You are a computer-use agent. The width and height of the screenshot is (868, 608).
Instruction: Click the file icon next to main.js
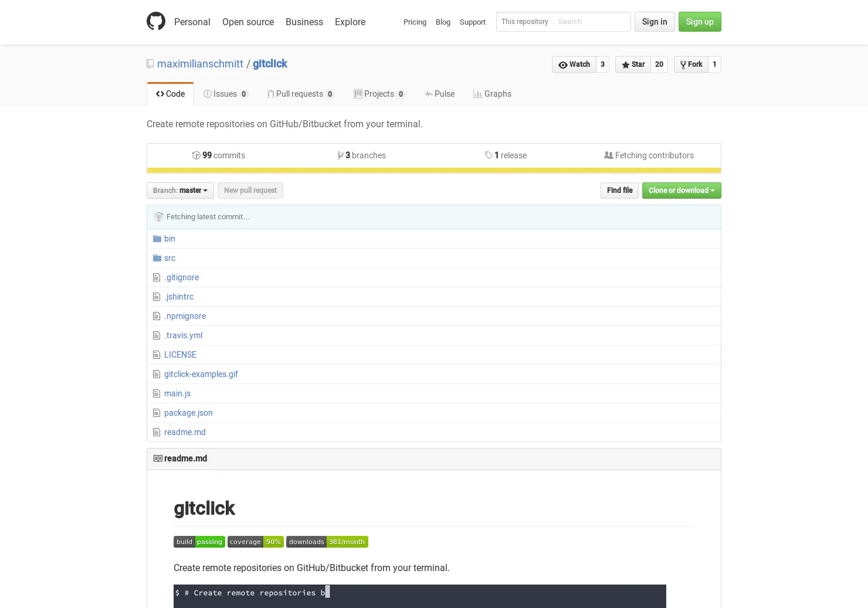(157, 393)
